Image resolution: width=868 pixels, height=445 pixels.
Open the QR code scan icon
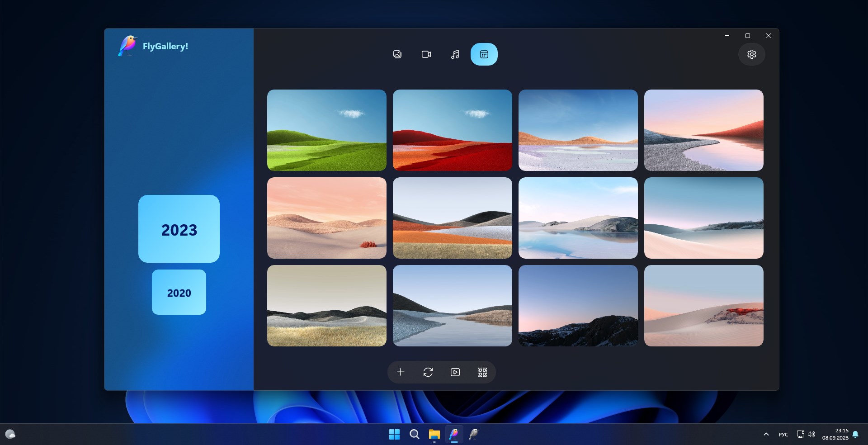(482, 372)
